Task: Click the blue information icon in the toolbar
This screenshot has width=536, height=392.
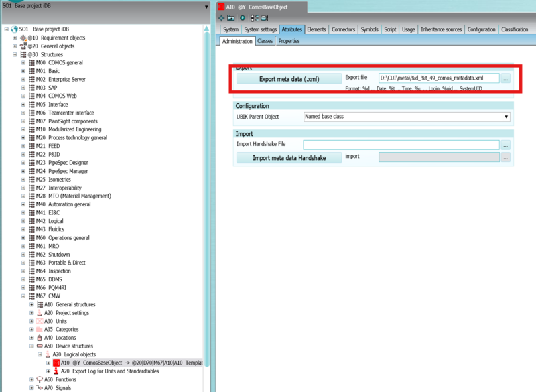Action: click(243, 19)
